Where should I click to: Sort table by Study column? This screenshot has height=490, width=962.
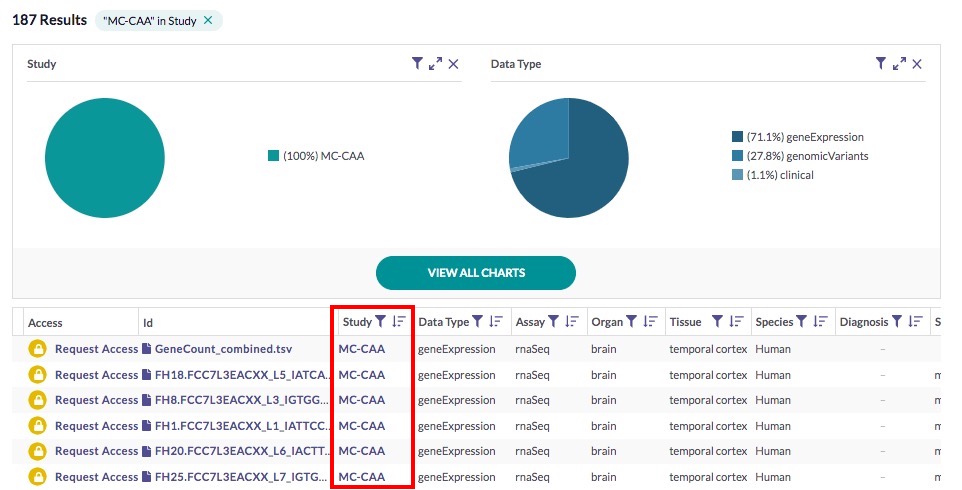(x=398, y=322)
